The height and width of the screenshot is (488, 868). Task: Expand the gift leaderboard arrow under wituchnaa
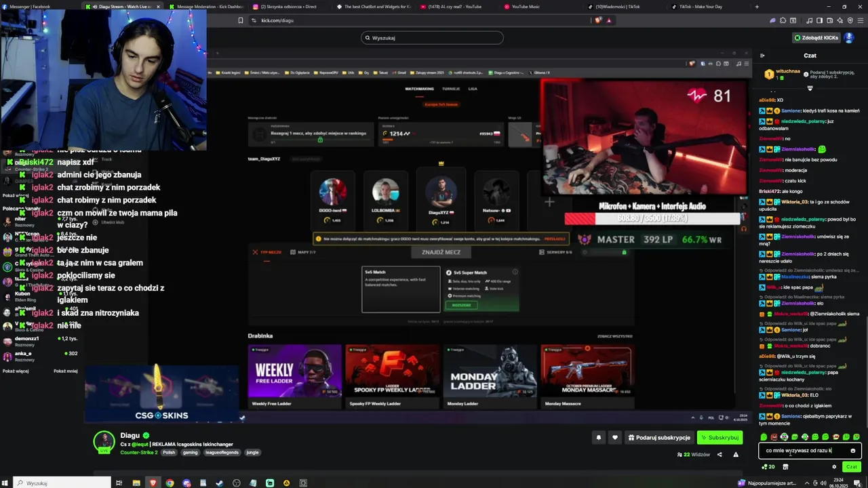(810, 88)
